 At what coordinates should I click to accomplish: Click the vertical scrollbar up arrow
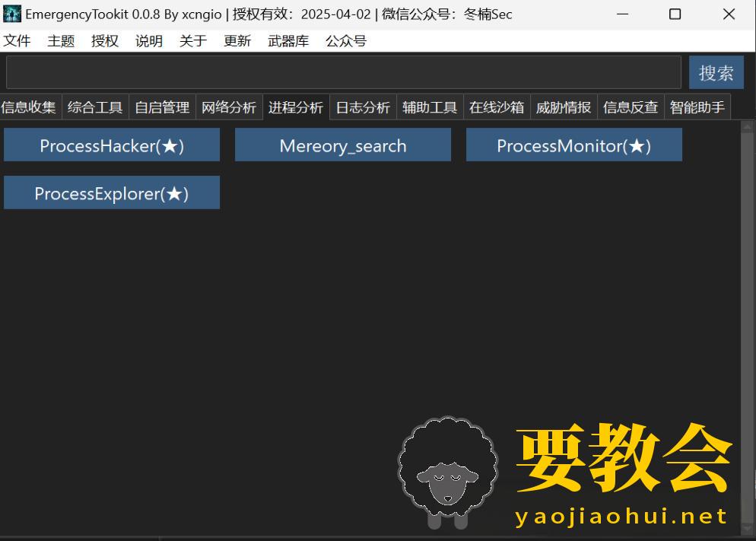(748, 127)
